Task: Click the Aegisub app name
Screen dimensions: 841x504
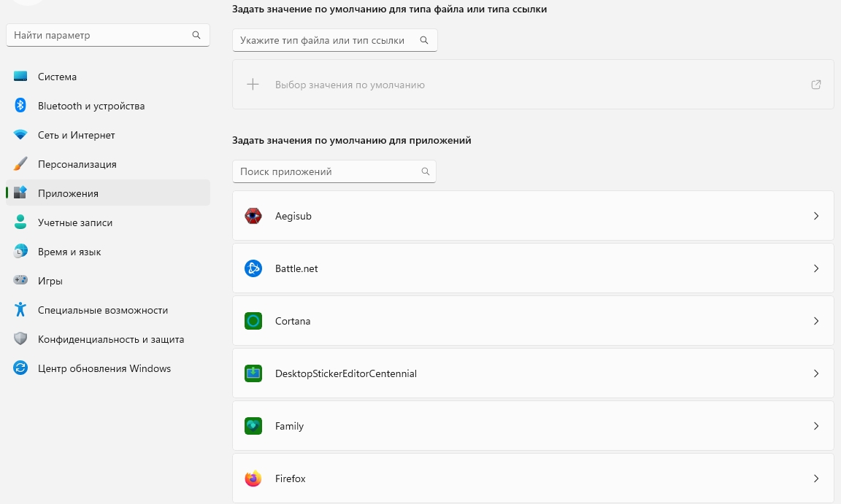Action: point(293,216)
